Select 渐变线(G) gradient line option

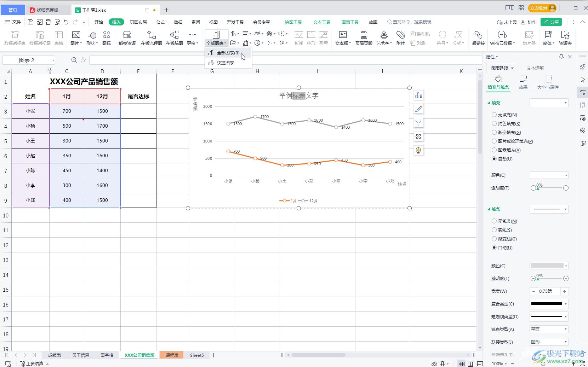tap(504, 239)
